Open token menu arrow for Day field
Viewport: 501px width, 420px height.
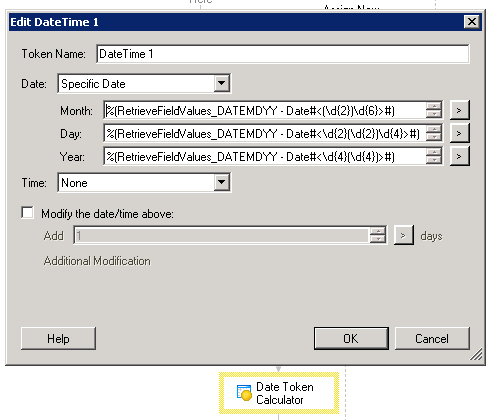(x=459, y=133)
